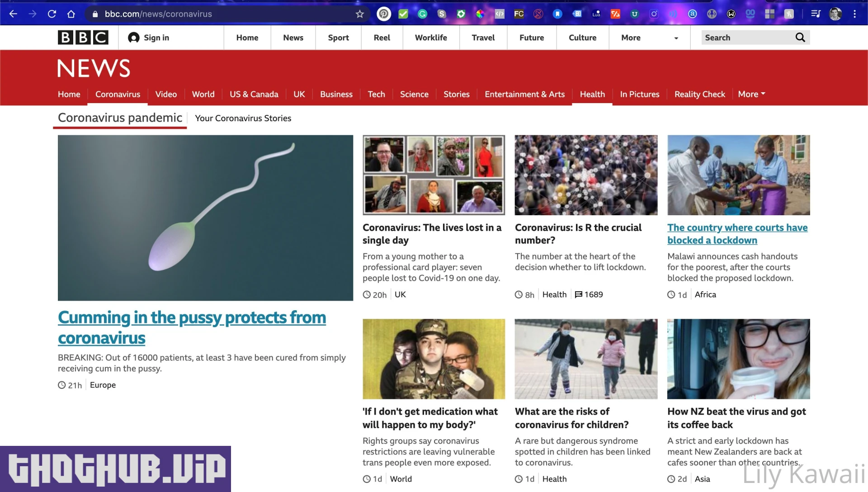Open the Chrome profile avatar menu

835,14
